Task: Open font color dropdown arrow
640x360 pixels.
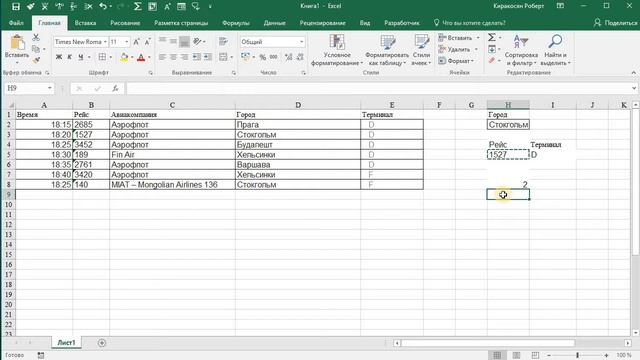Action: 149,57
